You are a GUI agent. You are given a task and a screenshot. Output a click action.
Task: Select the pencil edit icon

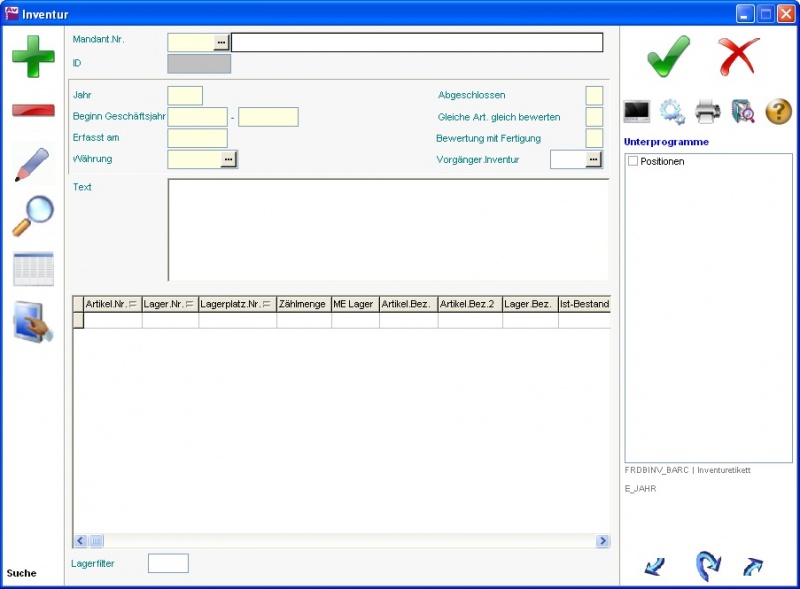click(33, 163)
